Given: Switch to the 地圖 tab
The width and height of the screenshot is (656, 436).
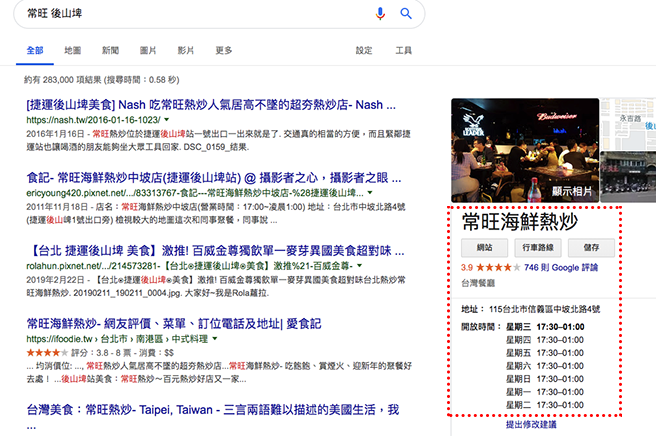Looking at the screenshot, I should click(x=73, y=50).
